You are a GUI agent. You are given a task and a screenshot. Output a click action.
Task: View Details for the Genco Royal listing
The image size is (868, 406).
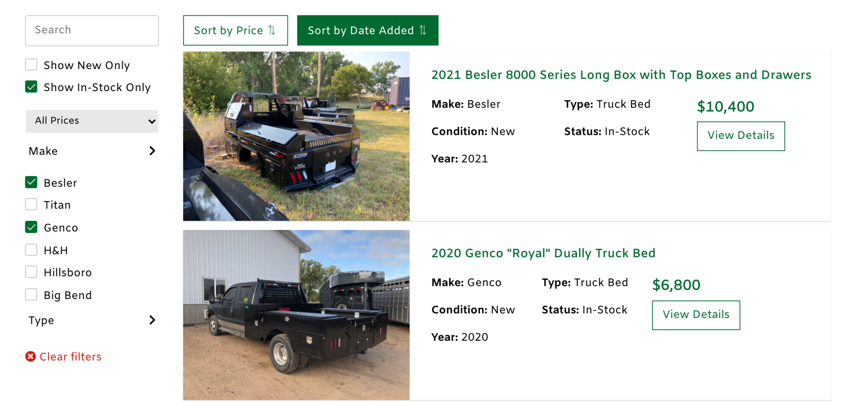[x=696, y=315]
